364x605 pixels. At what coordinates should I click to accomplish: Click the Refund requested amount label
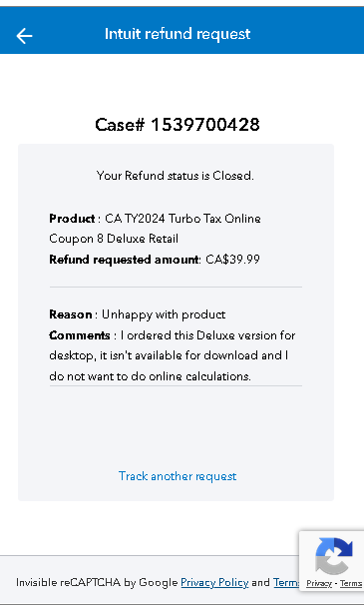pos(125,260)
